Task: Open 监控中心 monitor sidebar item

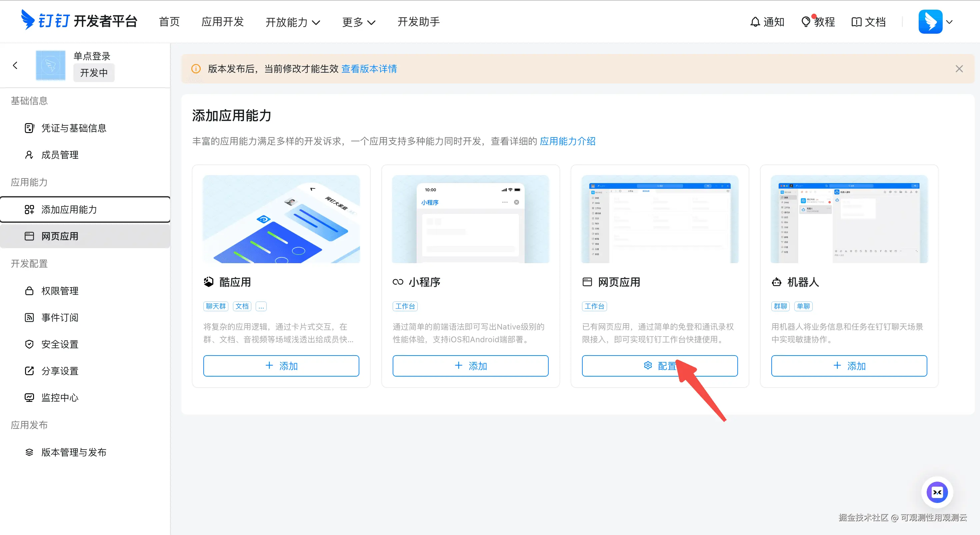Action: click(x=60, y=398)
